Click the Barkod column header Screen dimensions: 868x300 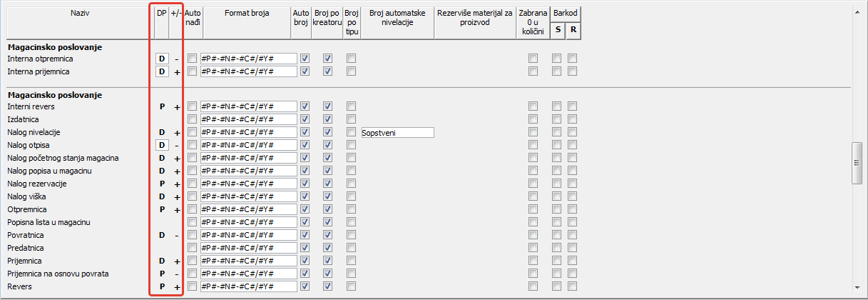pos(565,13)
